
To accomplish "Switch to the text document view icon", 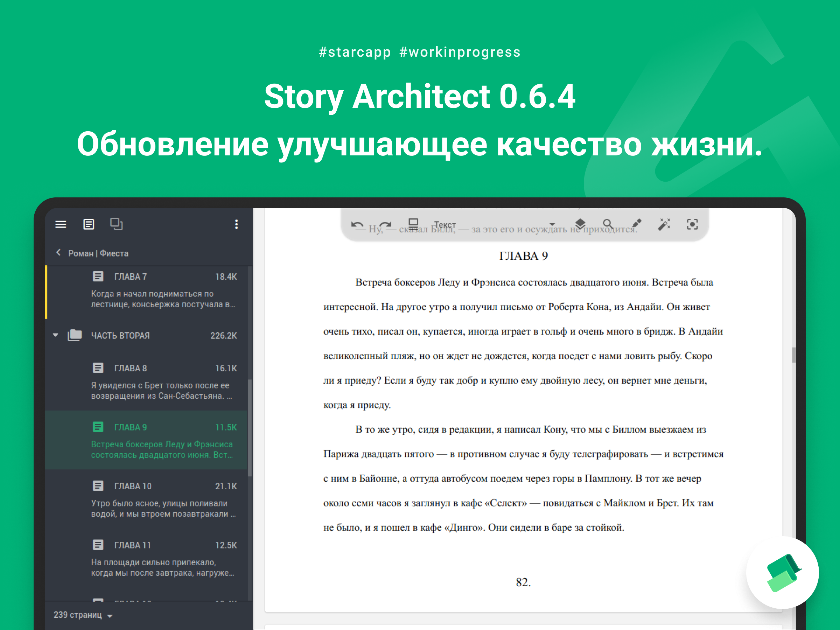I will pyautogui.click(x=89, y=224).
